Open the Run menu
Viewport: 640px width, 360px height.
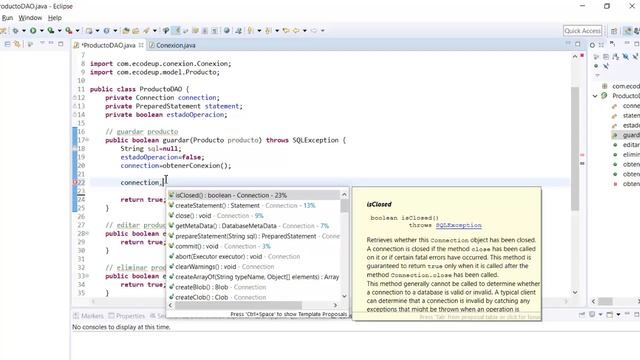click(7, 18)
